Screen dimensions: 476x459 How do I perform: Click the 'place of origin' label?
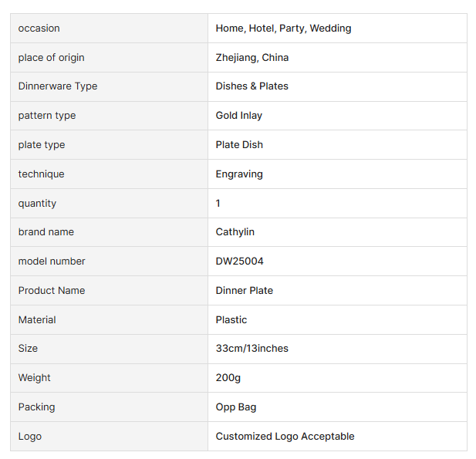[x=52, y=58]
